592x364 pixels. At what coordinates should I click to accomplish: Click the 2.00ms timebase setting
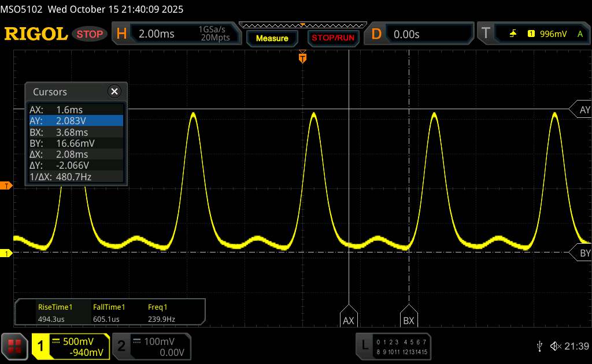coord(157,34)
